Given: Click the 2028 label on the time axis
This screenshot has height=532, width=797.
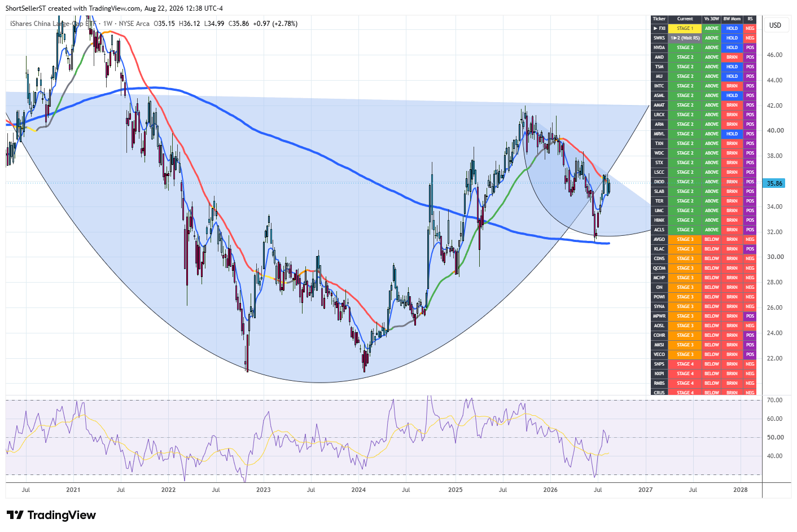Looking at the screenshot, I should tap(741, 490).
